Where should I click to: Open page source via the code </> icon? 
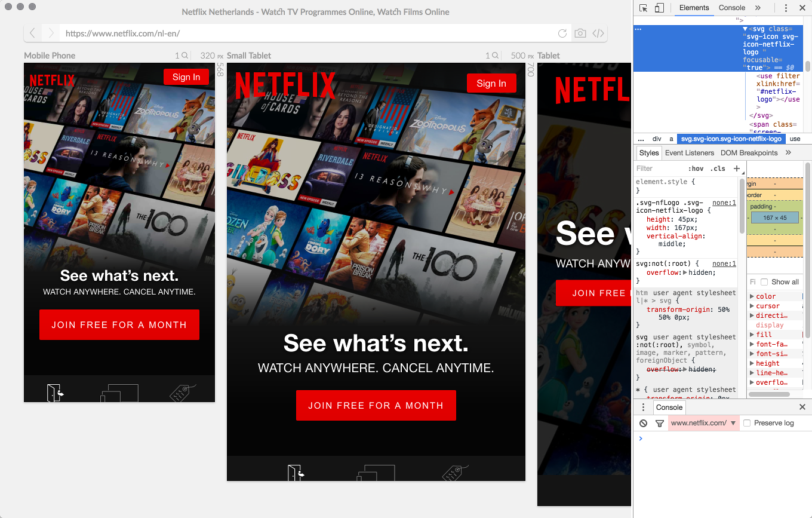tap(598, 33)
